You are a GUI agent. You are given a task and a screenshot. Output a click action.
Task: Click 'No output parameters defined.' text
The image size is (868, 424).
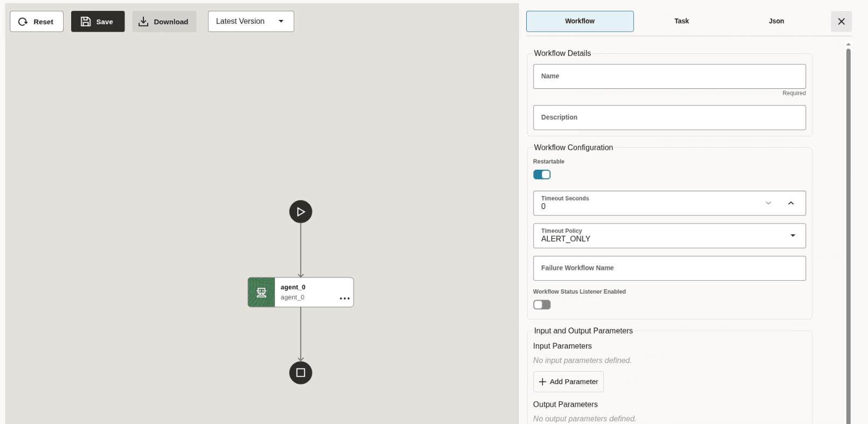584,419
